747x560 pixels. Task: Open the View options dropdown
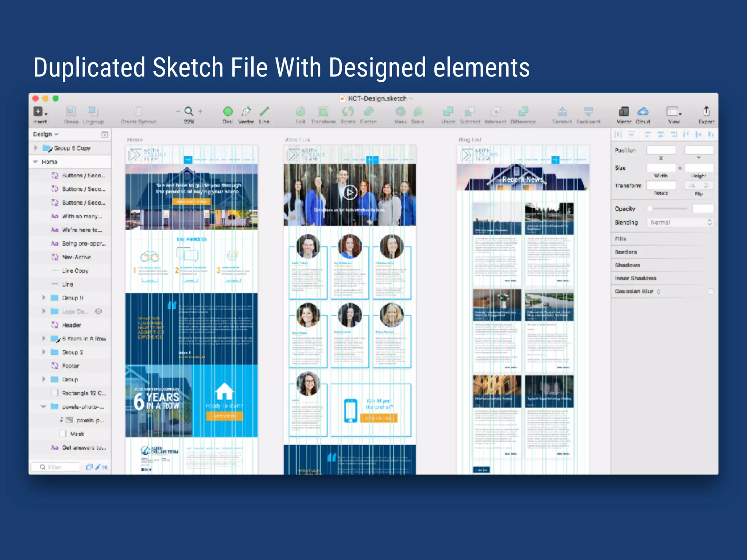pos(674,111)
